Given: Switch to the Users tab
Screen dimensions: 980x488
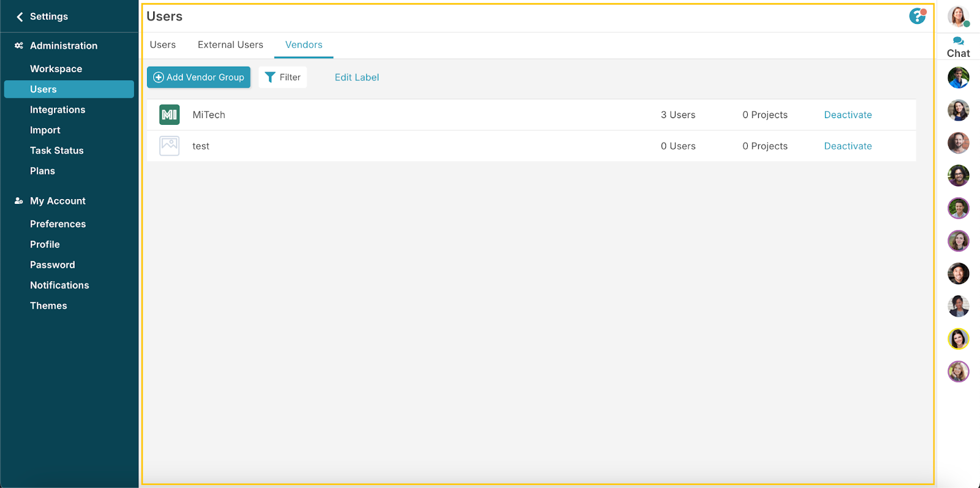Looking at the screenshot, I should tap(163, 45).
